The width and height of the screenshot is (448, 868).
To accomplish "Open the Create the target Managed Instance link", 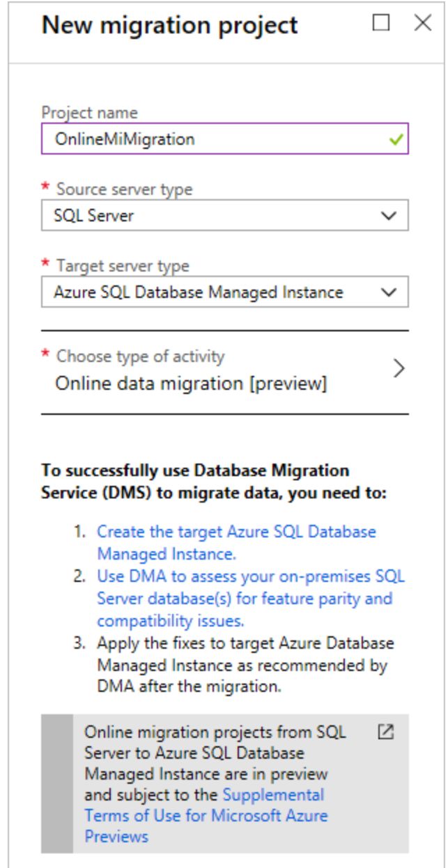I will pos(236,543).
